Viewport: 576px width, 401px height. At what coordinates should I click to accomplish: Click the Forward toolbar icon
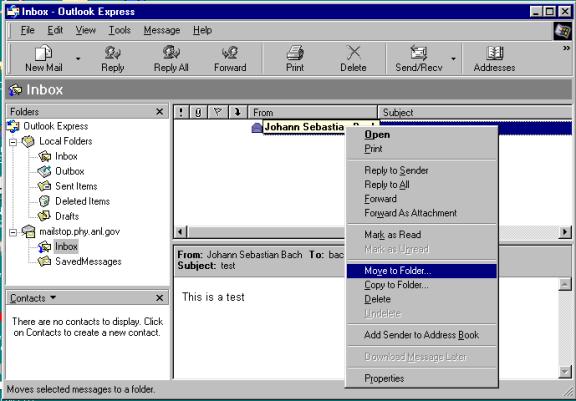click(x=230, y=58)
